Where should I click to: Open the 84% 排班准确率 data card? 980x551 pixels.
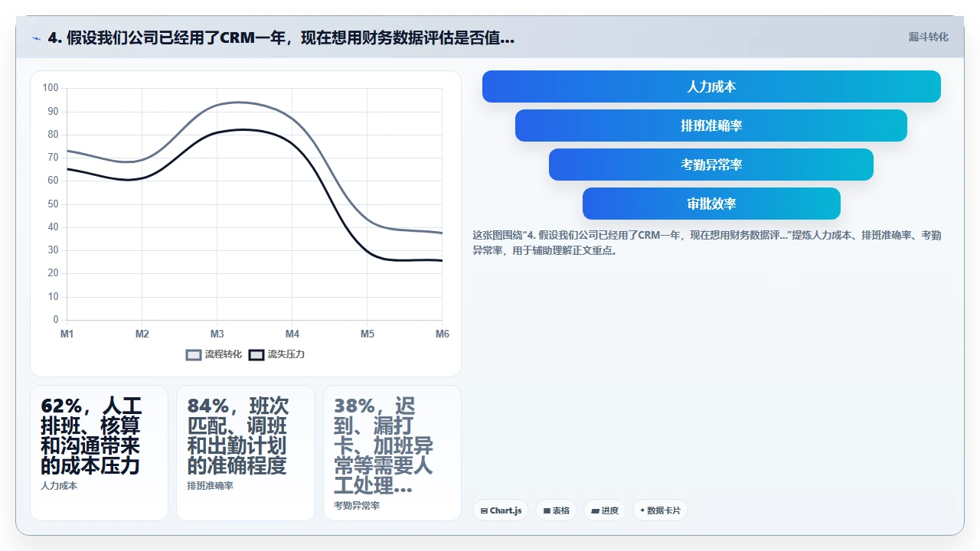[x=246, y=453]
